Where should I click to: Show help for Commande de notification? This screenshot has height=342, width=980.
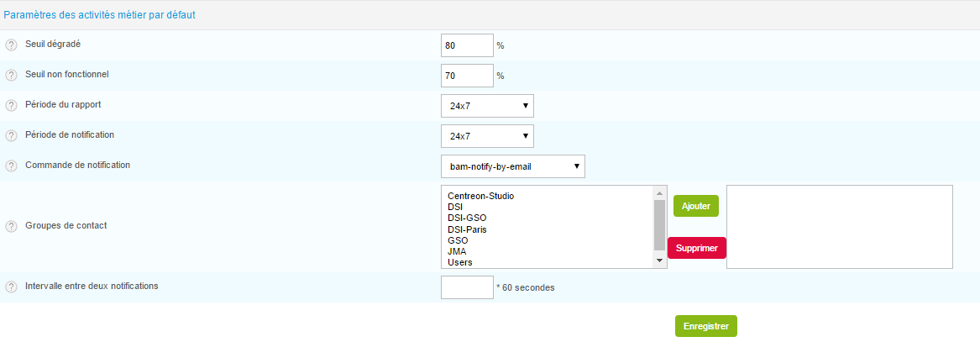11,166
